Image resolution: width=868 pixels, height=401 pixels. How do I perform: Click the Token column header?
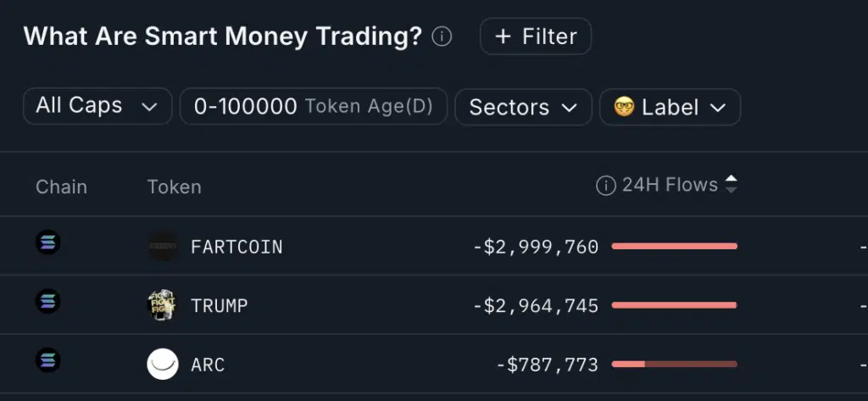point(174,187)
